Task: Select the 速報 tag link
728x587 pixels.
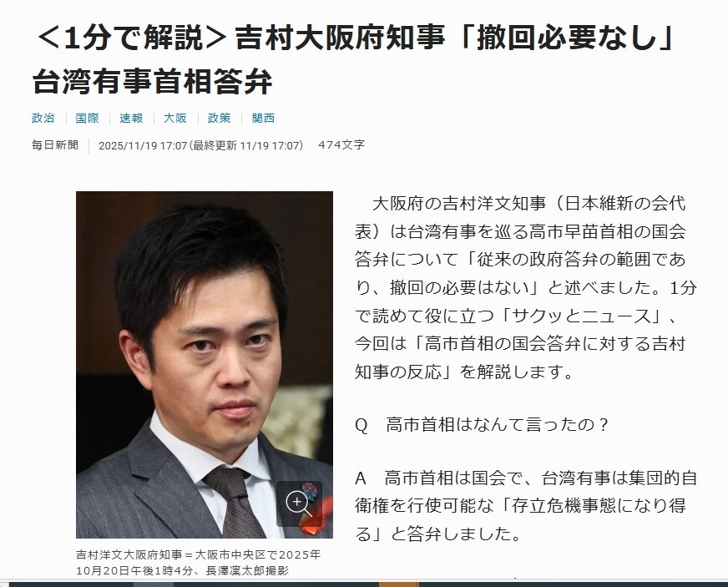Action: tap(131, 118)
